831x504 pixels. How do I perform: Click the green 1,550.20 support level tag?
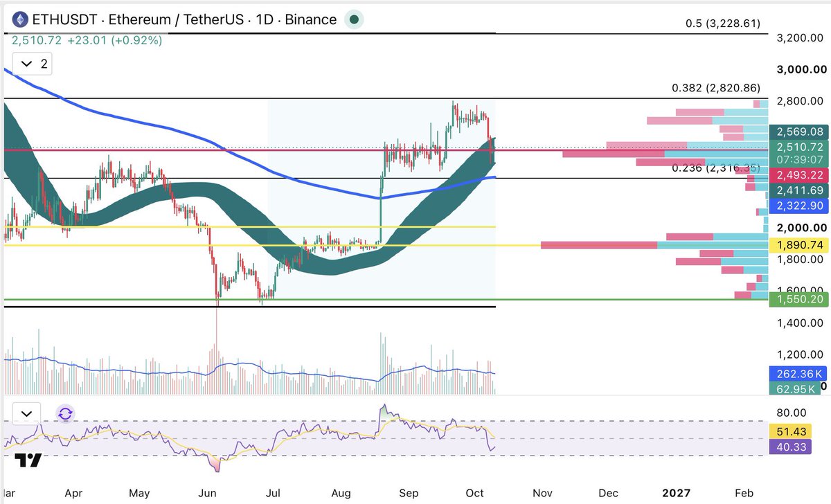[798, 299]
